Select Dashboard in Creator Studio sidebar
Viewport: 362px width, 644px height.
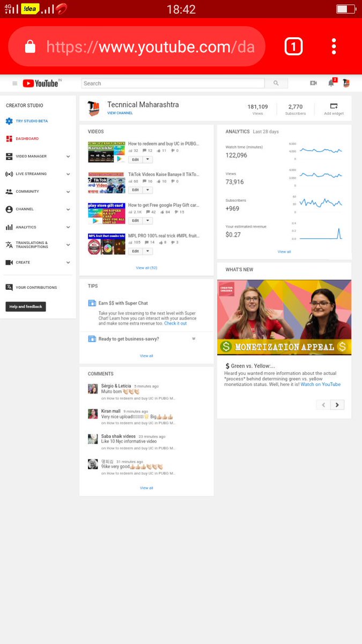27,138
